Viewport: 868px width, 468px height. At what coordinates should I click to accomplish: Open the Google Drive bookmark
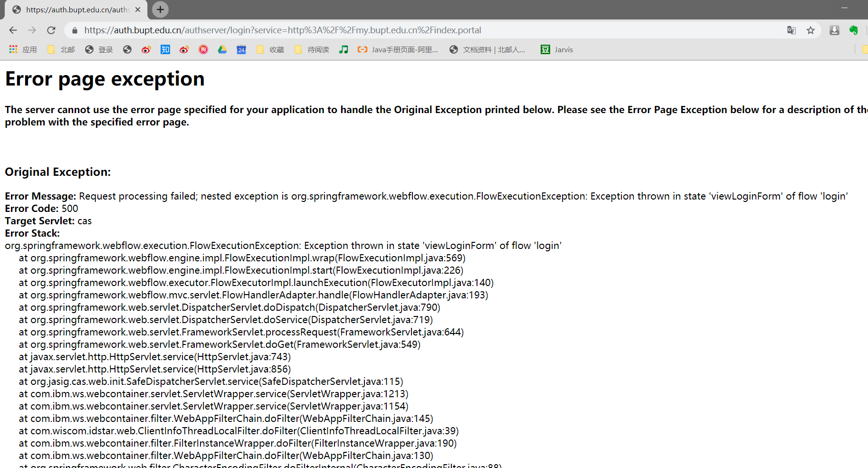[x=222, y=49]
